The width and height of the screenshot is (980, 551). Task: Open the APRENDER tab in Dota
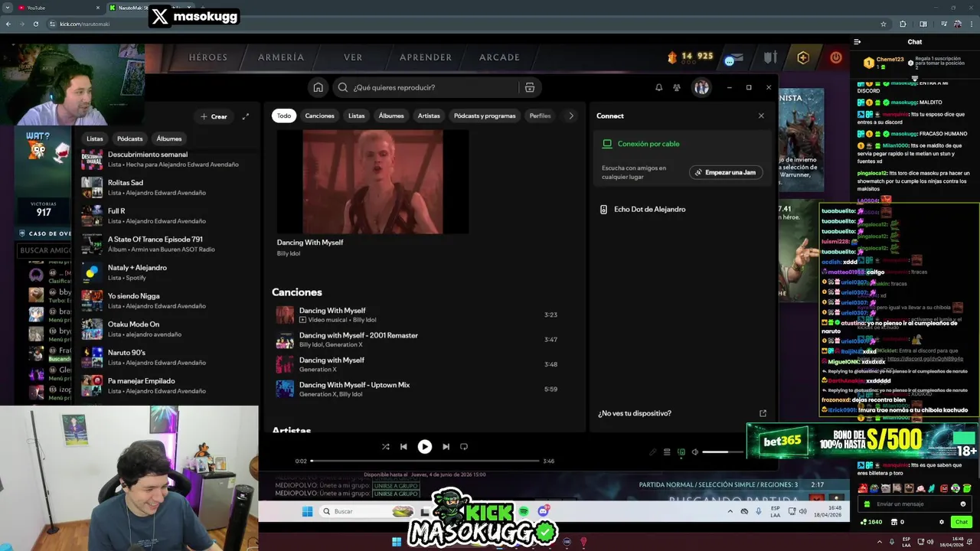(x=426, y=57)
